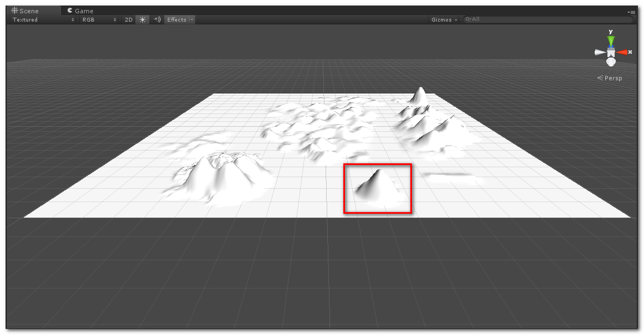Screen dimensions: 644x335
Task: Open the Gizmos dropdown menu
Action: coord(444,20)
